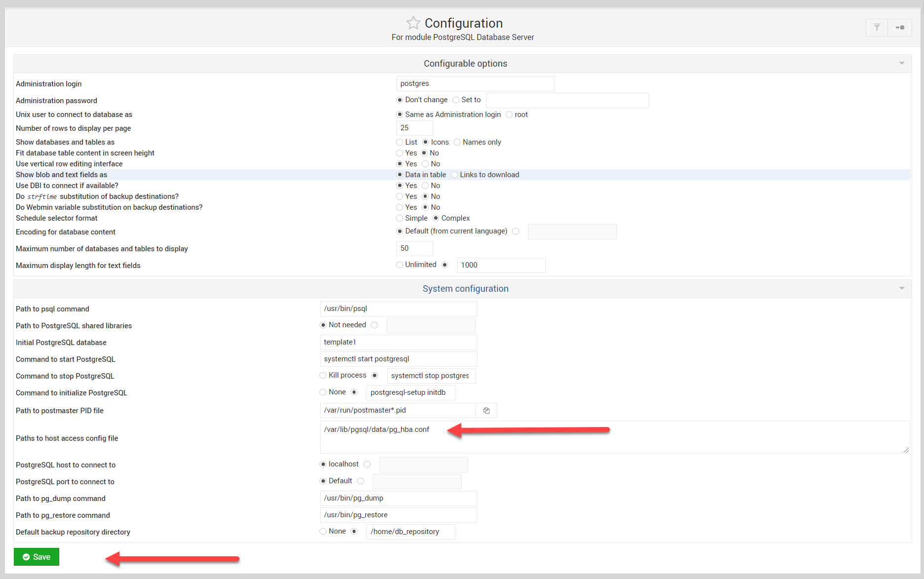Click the resize handle of config file textarea
The width and height of the screenshot is (924, 579).
click(x=906, y=450)
